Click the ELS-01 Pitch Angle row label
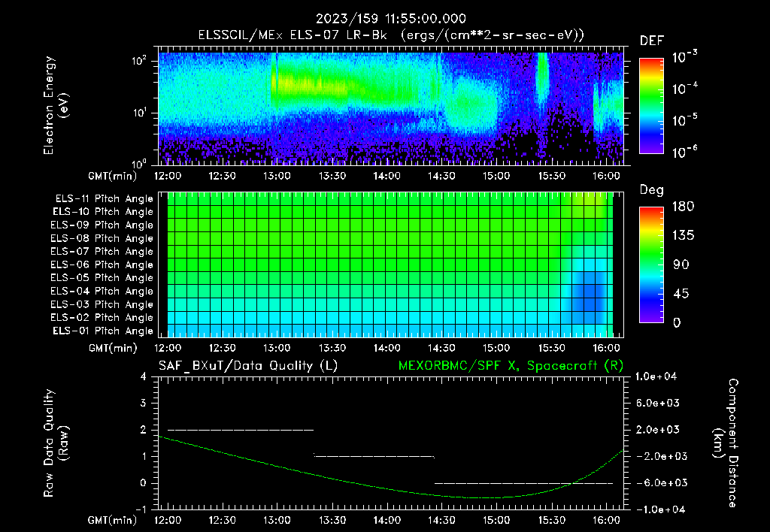 click(x=103, y=331)
